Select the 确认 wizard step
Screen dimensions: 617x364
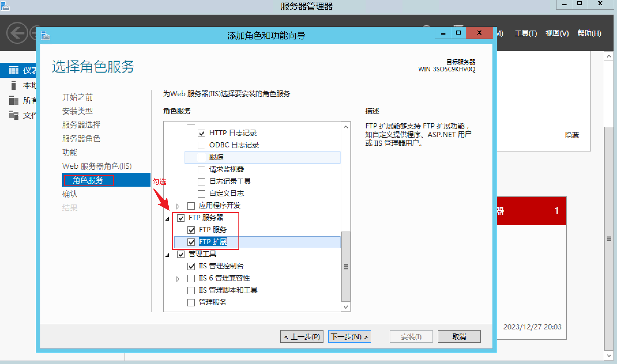(x=70, y=194)
